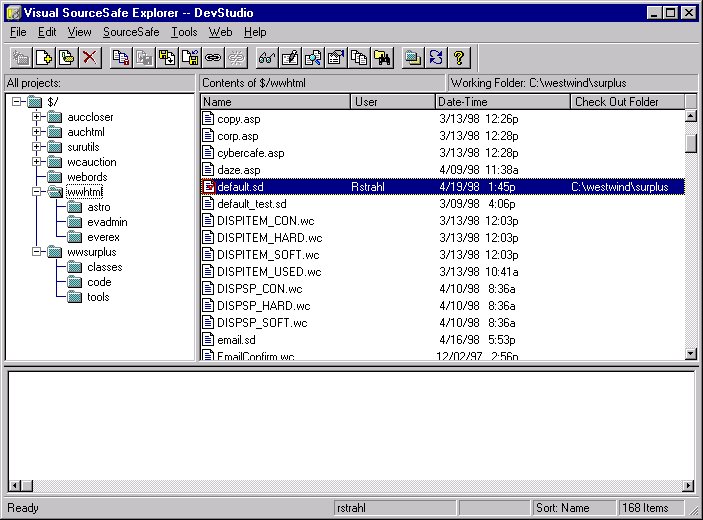
Task: Select the tools subproject under wwsurplus
Action: tap(98, 297)
